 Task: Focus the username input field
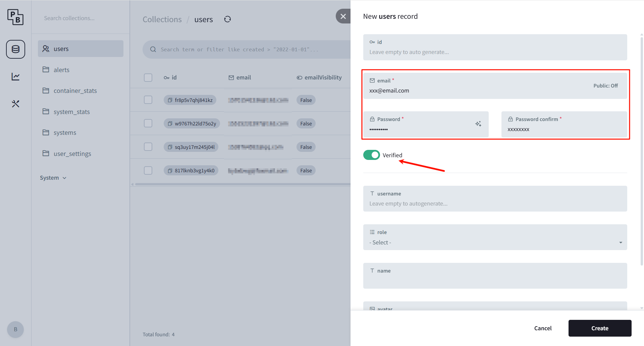(495, 198)
